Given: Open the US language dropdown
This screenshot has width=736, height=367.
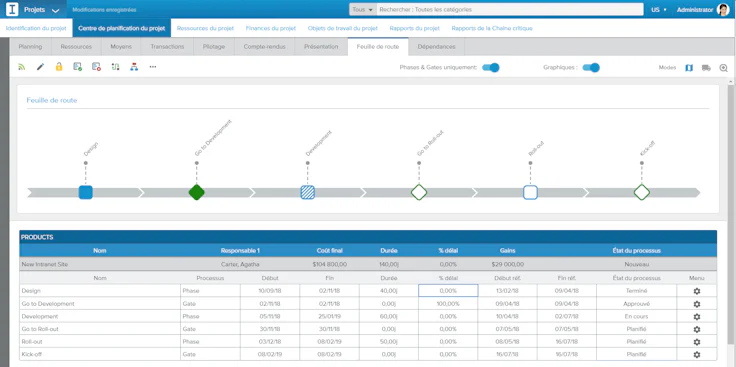Looking at the screenshot, I should point(659,9).
